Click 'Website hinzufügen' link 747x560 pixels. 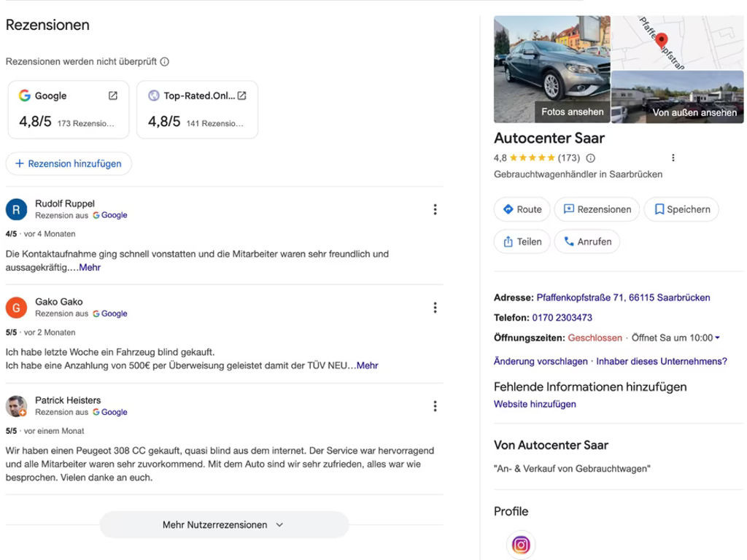[x=535, y=404]
